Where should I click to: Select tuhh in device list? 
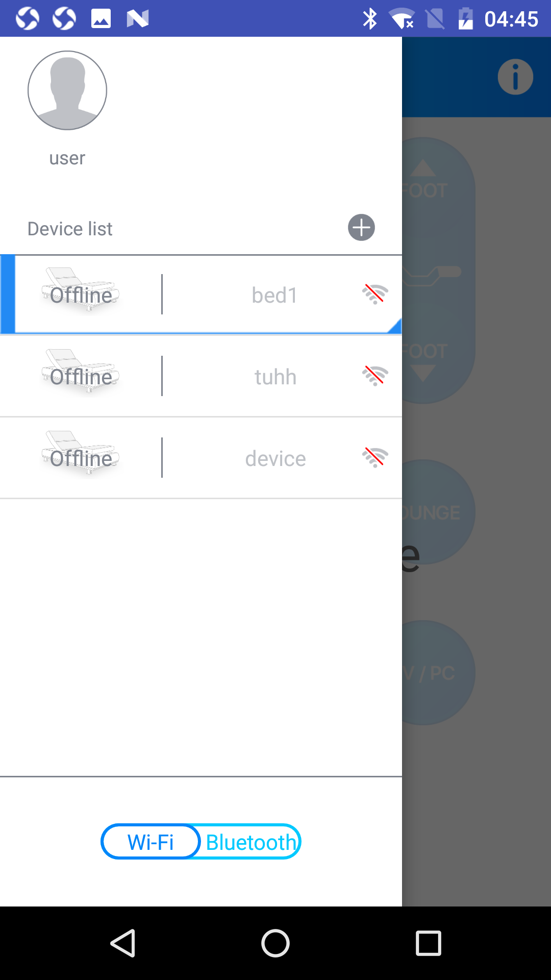201,376
